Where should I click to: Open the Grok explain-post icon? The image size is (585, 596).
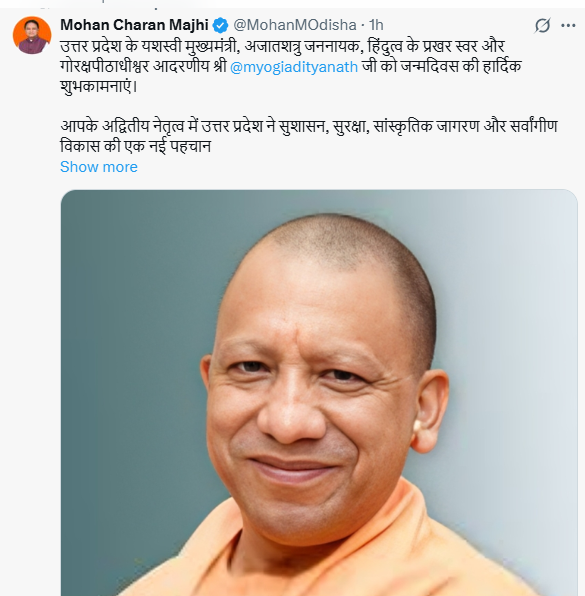(x=542, y=25)
